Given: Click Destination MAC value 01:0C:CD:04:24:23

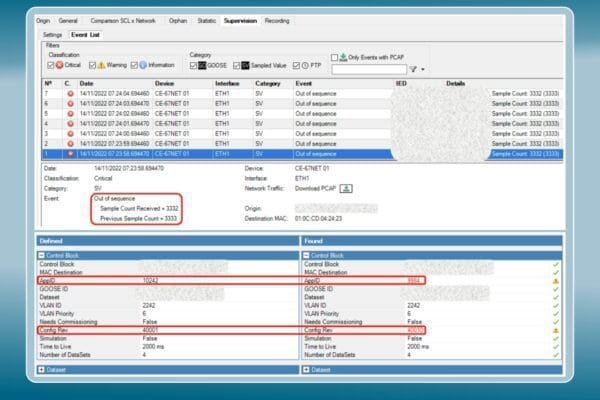Looking at the screenshot, I should coord(318,219).
